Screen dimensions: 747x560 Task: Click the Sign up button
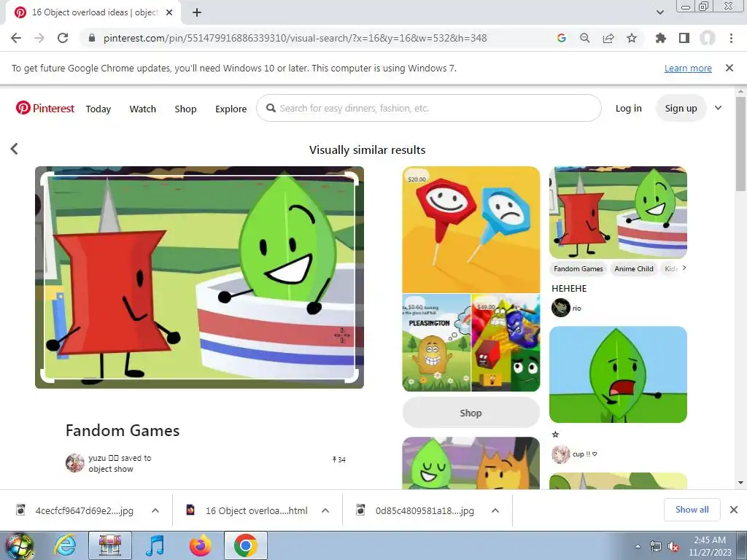point(681,109)
